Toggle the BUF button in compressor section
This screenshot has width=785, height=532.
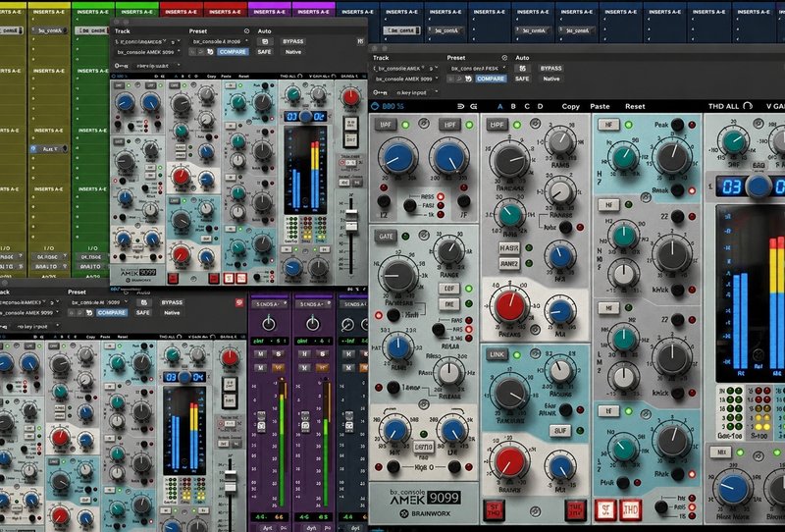(559, 430)
